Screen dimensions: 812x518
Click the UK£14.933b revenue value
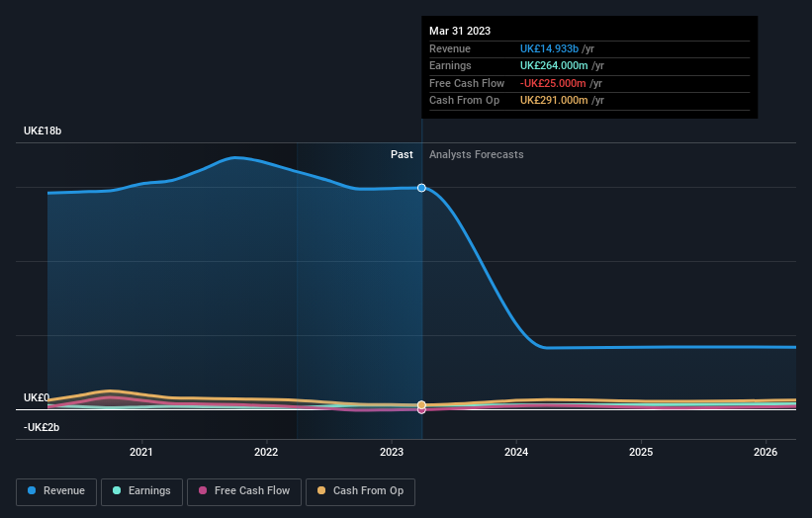[x=549, y=48]
